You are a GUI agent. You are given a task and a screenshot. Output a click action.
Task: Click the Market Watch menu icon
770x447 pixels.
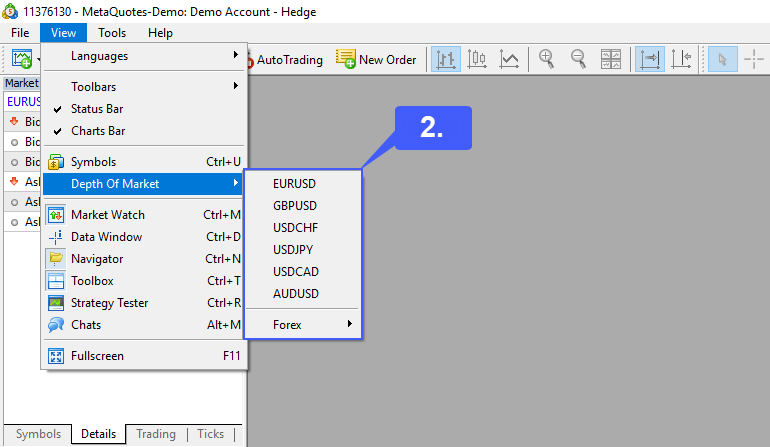[56, 215]
